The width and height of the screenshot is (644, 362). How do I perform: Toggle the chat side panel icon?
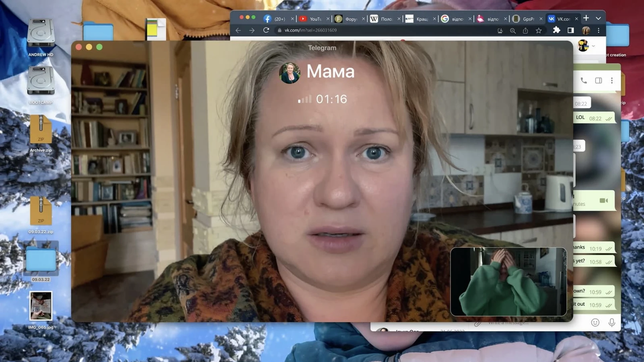[x=598, y=81]
